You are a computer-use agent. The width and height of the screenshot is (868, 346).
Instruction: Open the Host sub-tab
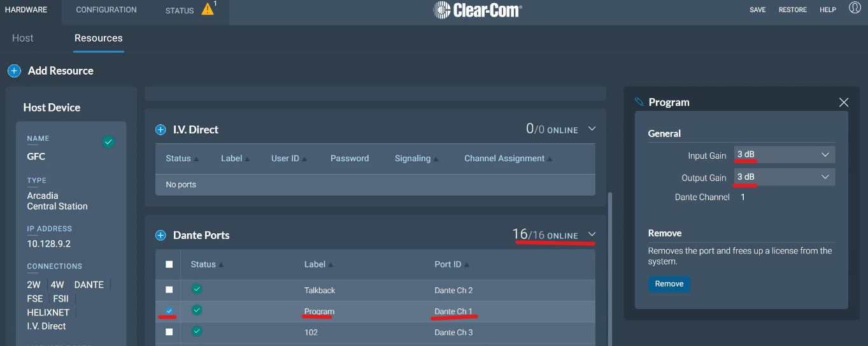[23, 38]
